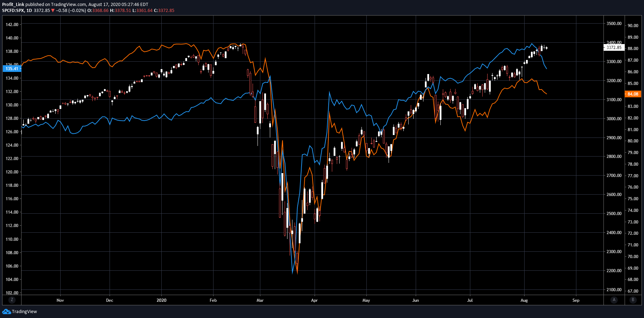Click 2500.00 on the SPX price scale
This screenshot has height=318, width=644.
[614, 214]
